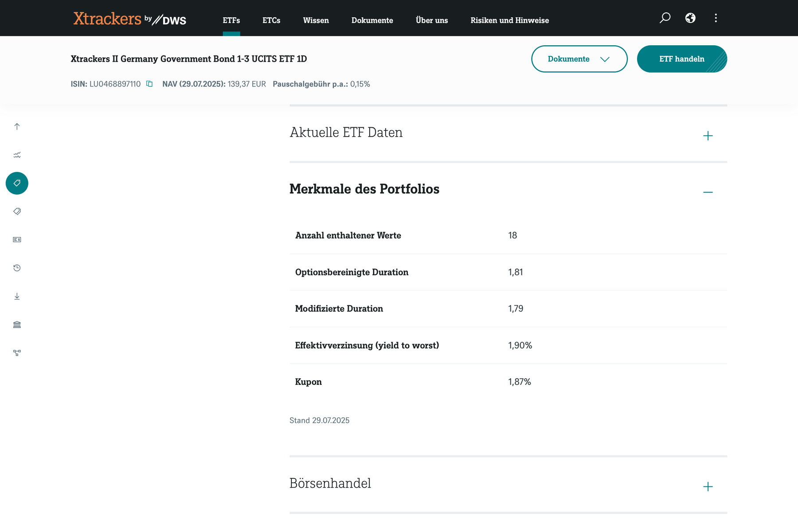Open the search magnifier in the header
This screenshot has height=532, width=798.
point(665,18)
